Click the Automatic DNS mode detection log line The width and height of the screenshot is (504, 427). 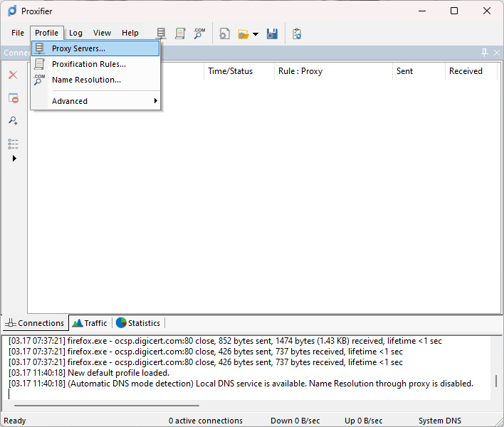tap(241, 384)
